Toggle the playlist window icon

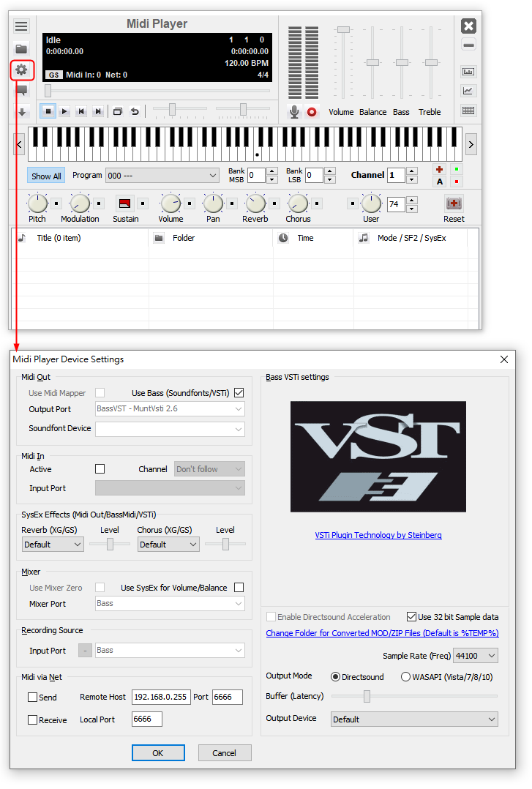(x=118, y=111)
